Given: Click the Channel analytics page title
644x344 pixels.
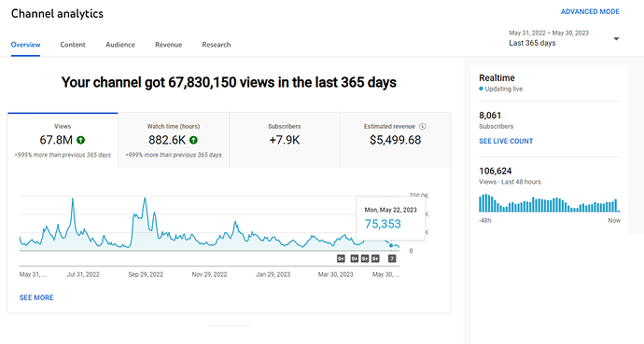Looking at the screenshot, I should 57,14.
